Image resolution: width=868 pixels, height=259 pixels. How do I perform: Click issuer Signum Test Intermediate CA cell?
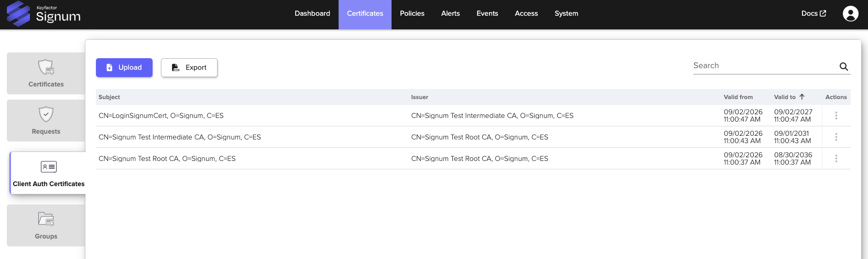492,116
